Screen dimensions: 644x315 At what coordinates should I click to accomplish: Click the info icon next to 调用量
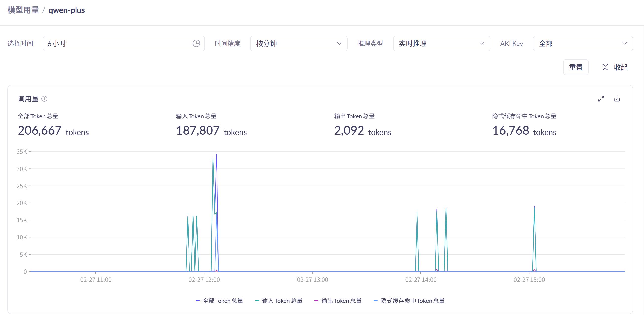(44, 99)
